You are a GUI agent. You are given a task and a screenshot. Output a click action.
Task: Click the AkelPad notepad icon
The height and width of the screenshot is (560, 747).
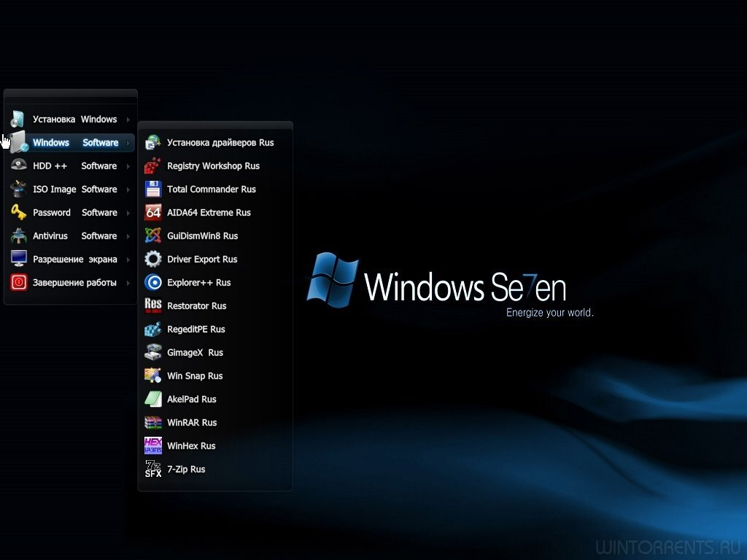[153, 399]
